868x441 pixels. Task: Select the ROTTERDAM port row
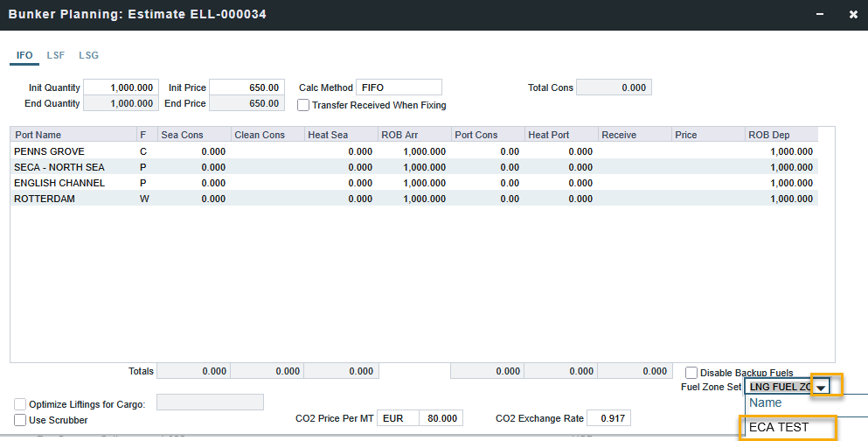pyautogui.click(x=45, y=199)
